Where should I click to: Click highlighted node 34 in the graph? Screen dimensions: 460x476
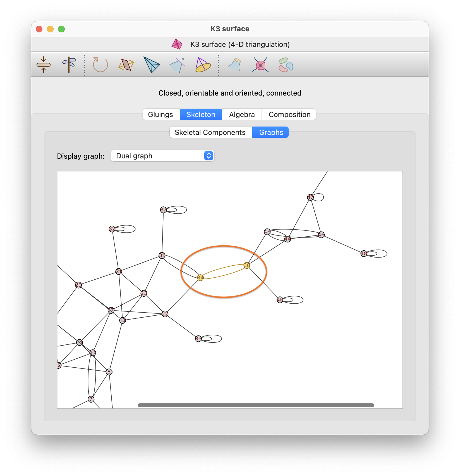pyautogui.click(x=200, y=278)
